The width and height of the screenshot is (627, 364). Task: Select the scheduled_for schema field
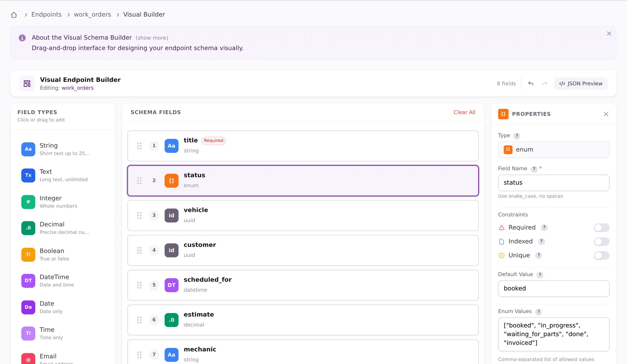pos(303,285)
